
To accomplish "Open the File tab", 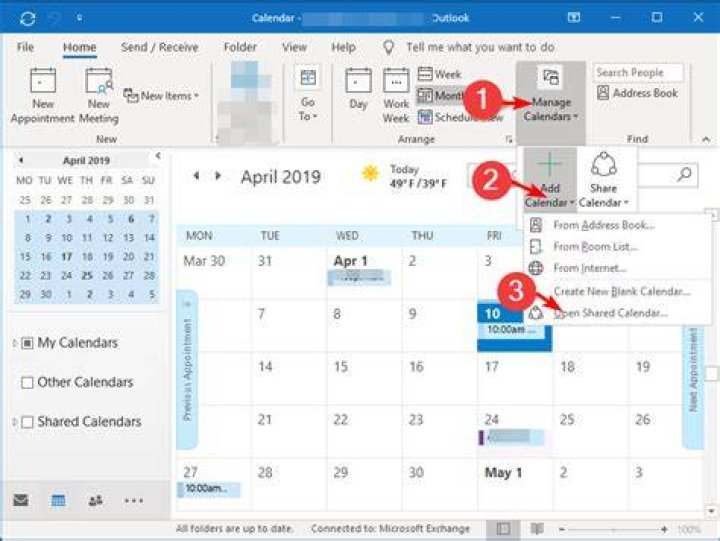I will coord(25,47).
